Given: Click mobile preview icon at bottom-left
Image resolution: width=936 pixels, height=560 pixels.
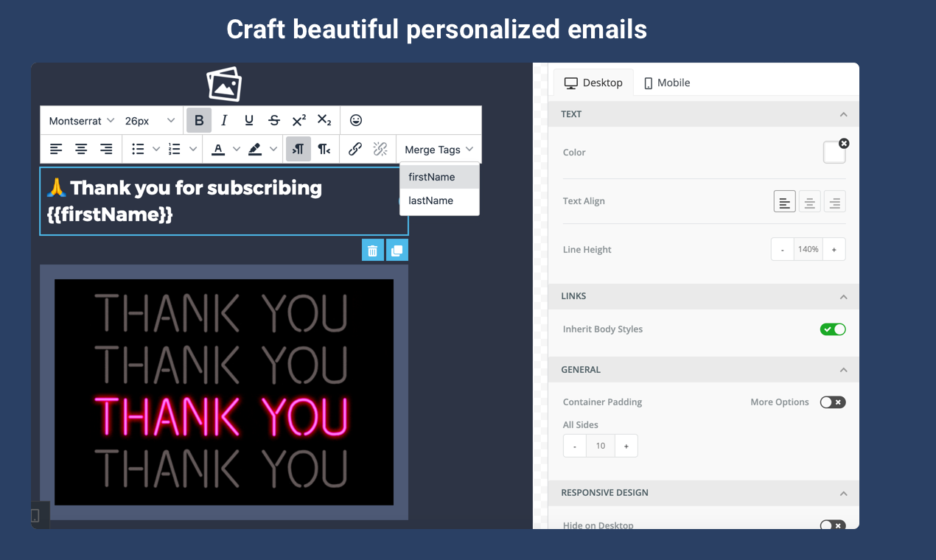Looking at the screenshot, I should click(35, 516).
